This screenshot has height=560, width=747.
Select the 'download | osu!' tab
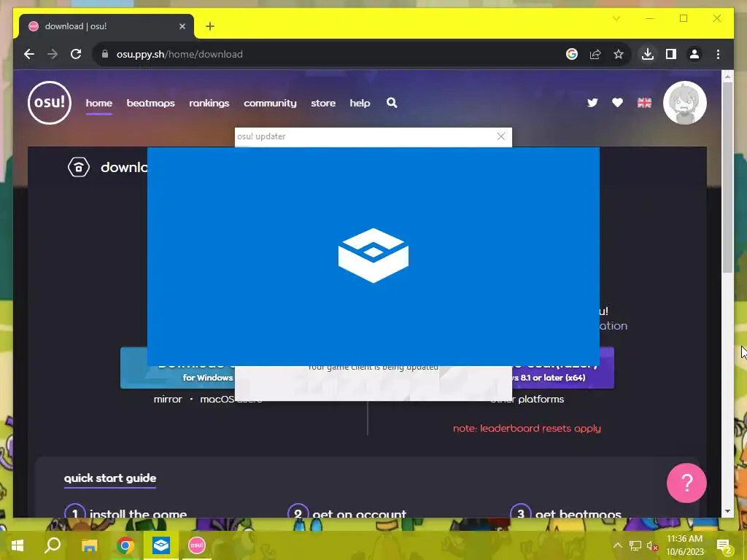(107, 26)
